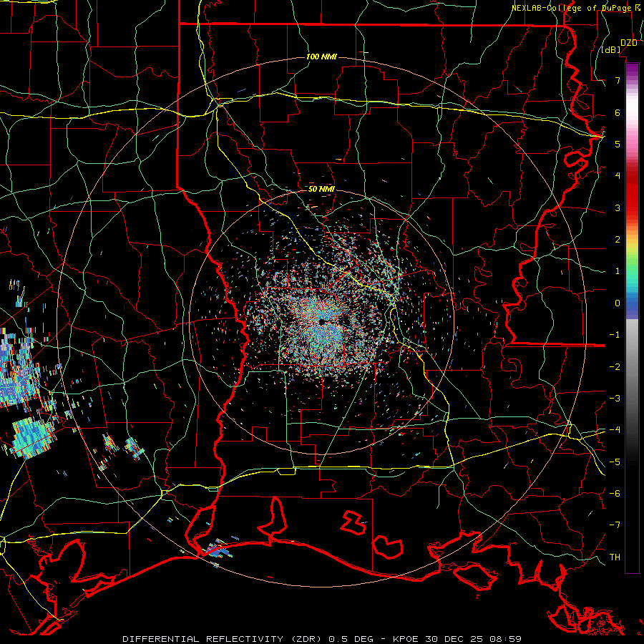This screenshot has width=644, height=644.
Task: Click the [dB] unit label
Action: pyautogui.click(x=611, y=50)
